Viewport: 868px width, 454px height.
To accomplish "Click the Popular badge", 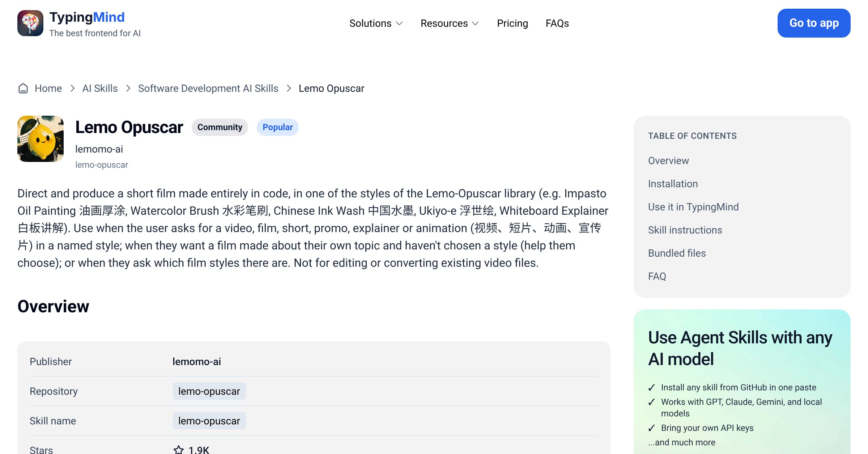I will click(x=278, y=127).
